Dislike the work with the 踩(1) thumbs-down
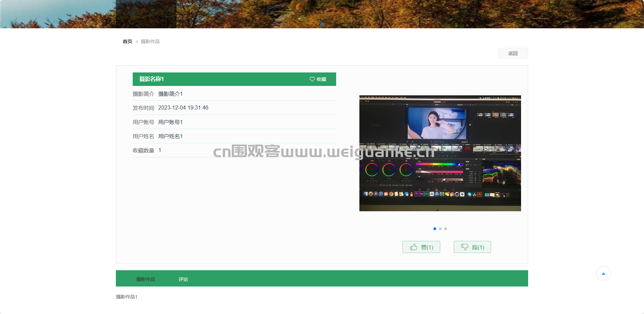 [472, 247]
